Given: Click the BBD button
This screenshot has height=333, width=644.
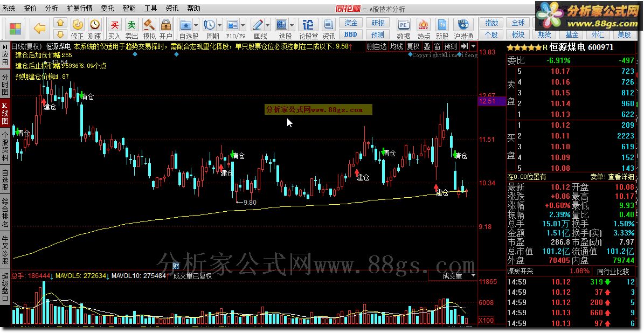Looking at the screenshot, I should pos(351,34).
